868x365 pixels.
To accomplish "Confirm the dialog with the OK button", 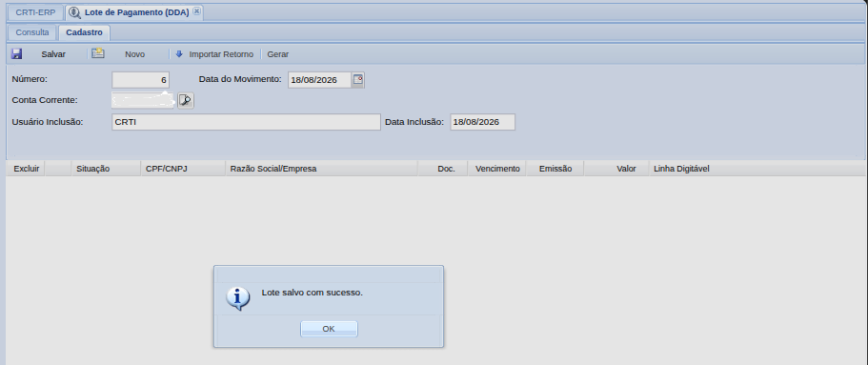I will pyautogui.click(x=329, y=329).
